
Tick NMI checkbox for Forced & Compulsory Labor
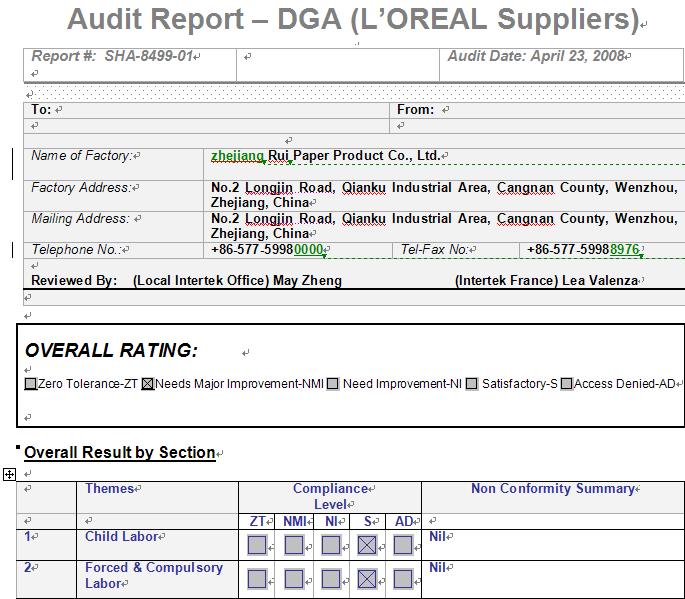pyautogui.click(x=294, y=579)
